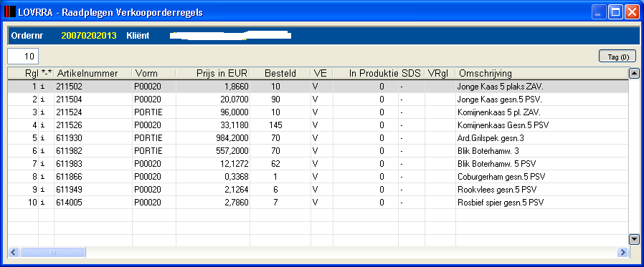Sort by the Rgl column header
Viewport: 644px width, 267px height.
pos(32,74)
